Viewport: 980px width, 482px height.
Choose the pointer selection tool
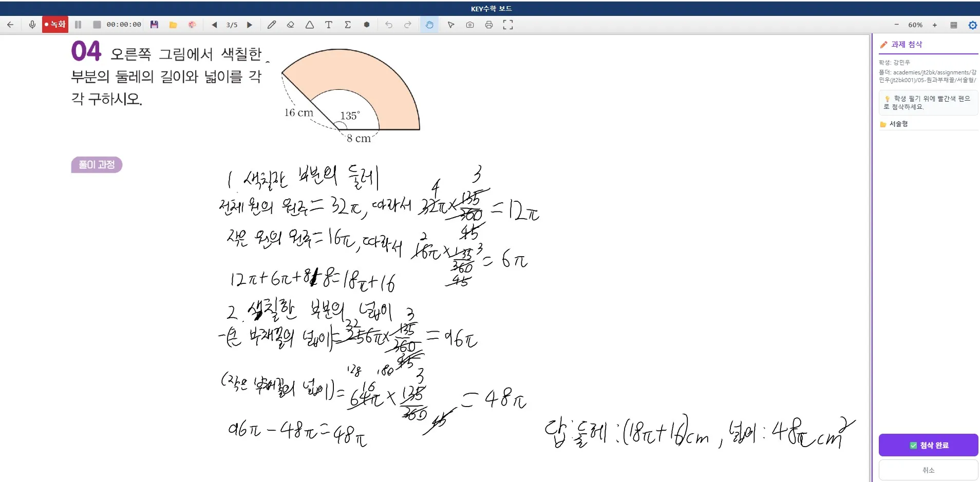(x=451, y=25)
